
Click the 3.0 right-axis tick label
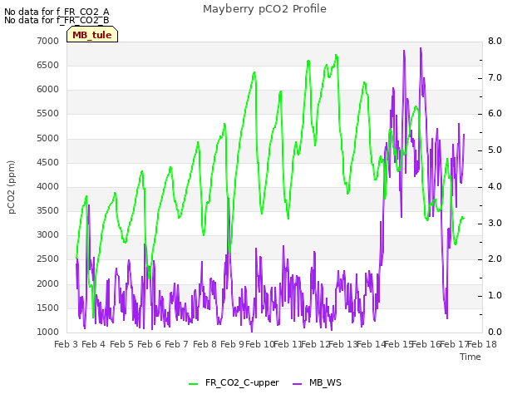[x=495, y=223]
